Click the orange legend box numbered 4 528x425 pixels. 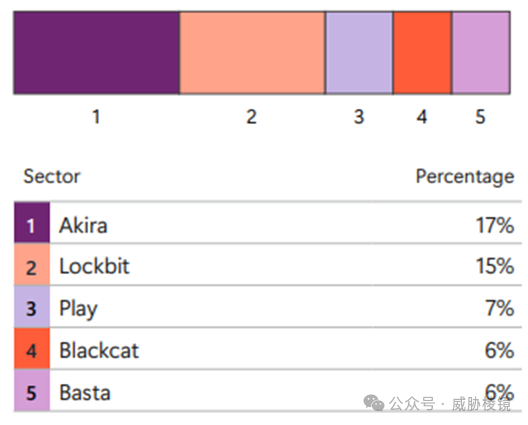click(32, 349)
